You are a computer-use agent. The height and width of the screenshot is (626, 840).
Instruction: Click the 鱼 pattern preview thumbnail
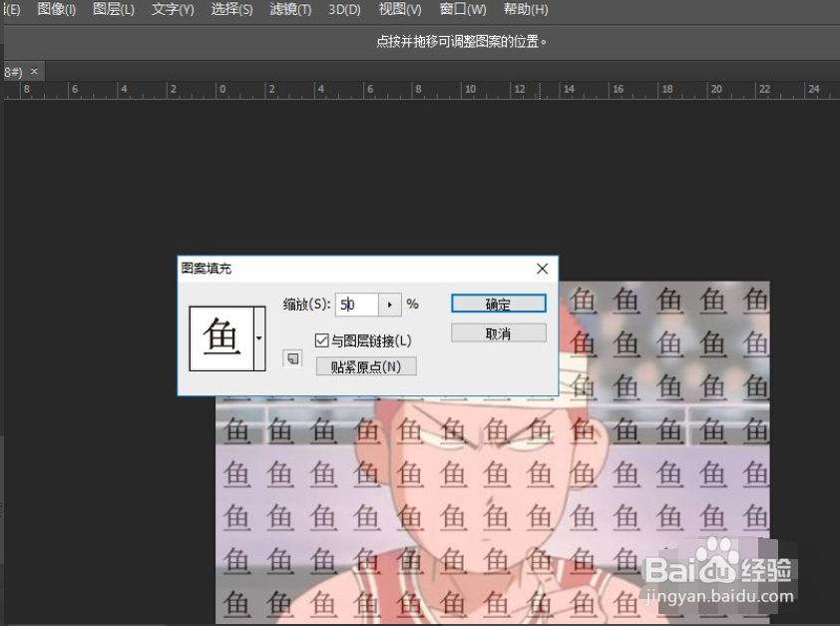pyautogui.click(x=221, y=338)
